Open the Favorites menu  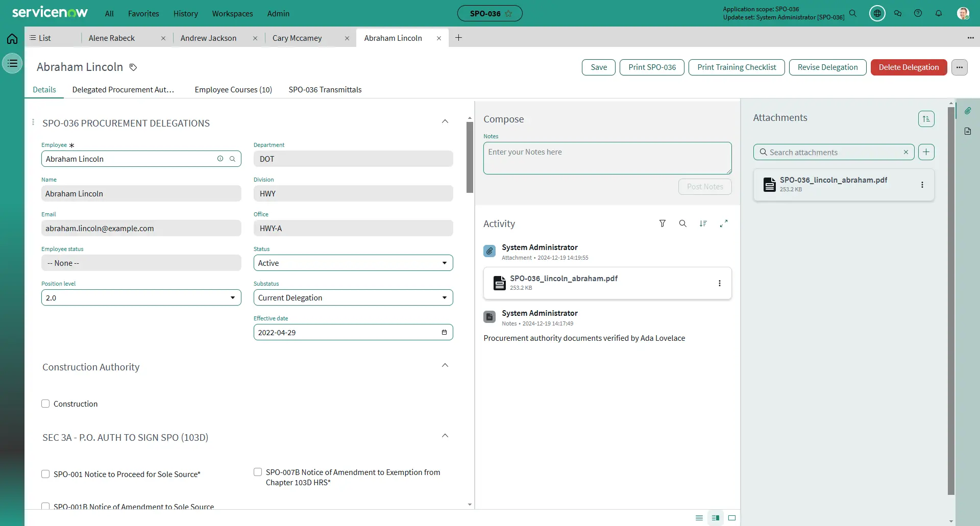pyautogui.click(x=143, y=13)
